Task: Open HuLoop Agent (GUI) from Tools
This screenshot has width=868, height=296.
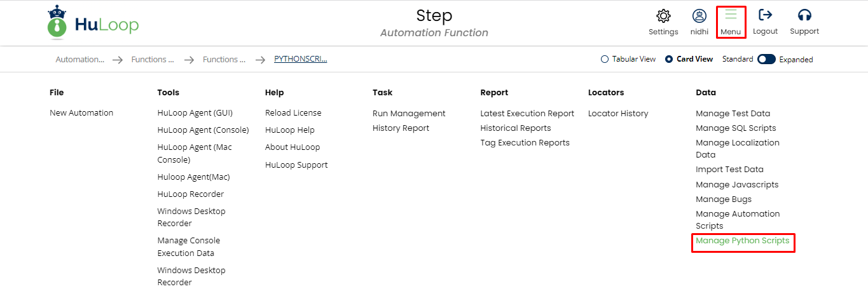Action: [x=195, y=113]
